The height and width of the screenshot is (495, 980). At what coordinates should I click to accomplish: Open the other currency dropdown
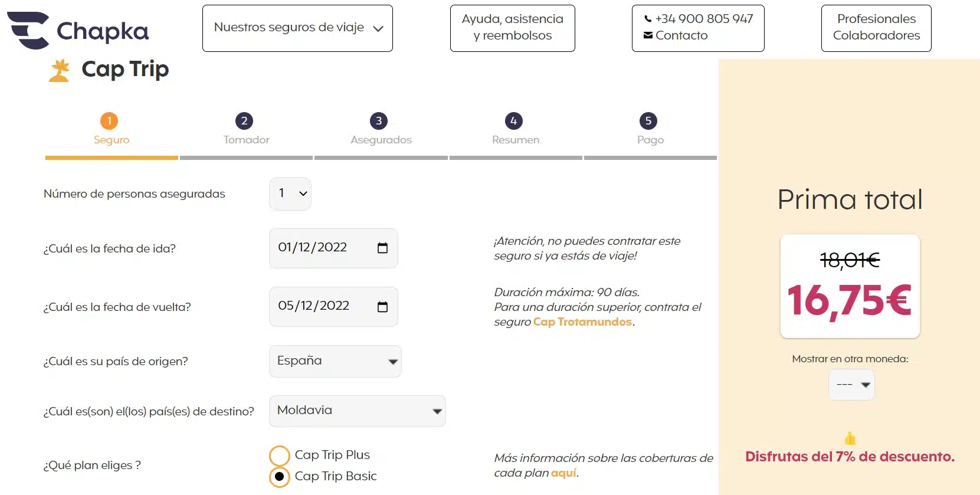(x=851, y=385)
